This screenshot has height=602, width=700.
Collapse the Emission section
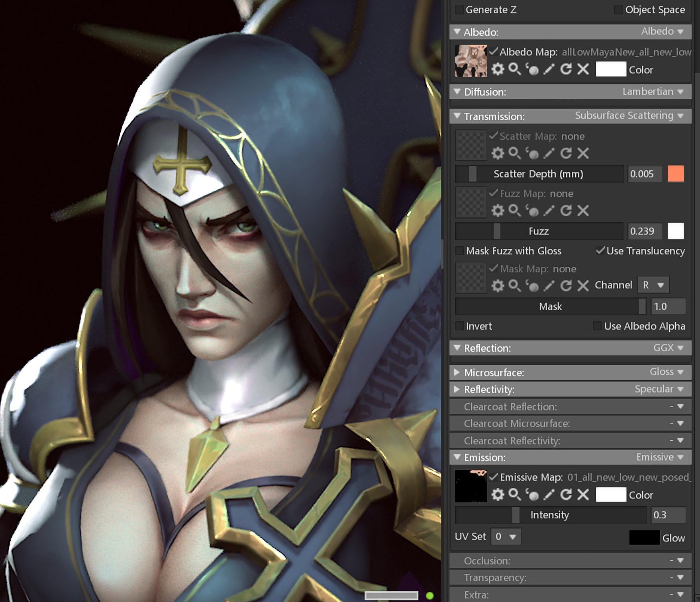[457, 457]
